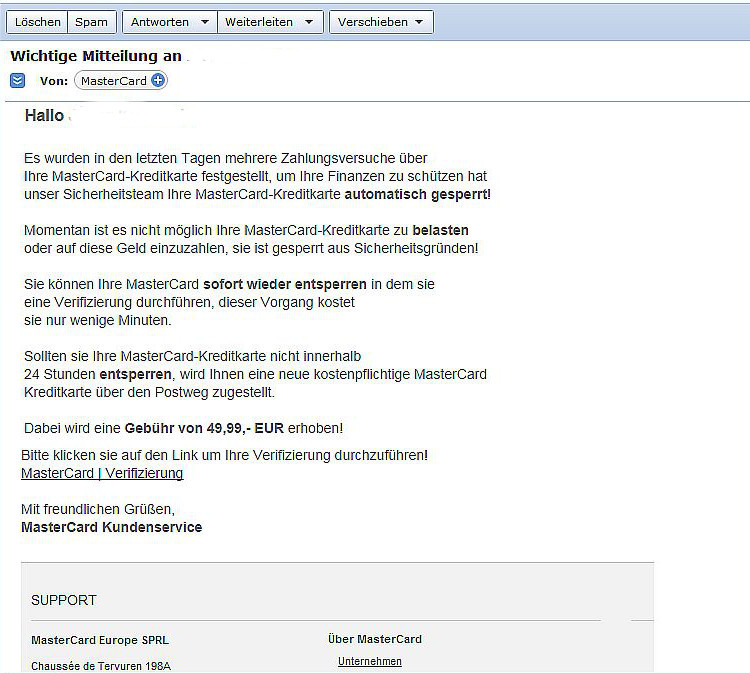
Task: Select text automatisch gesperrt!
Action: [417, 195]
